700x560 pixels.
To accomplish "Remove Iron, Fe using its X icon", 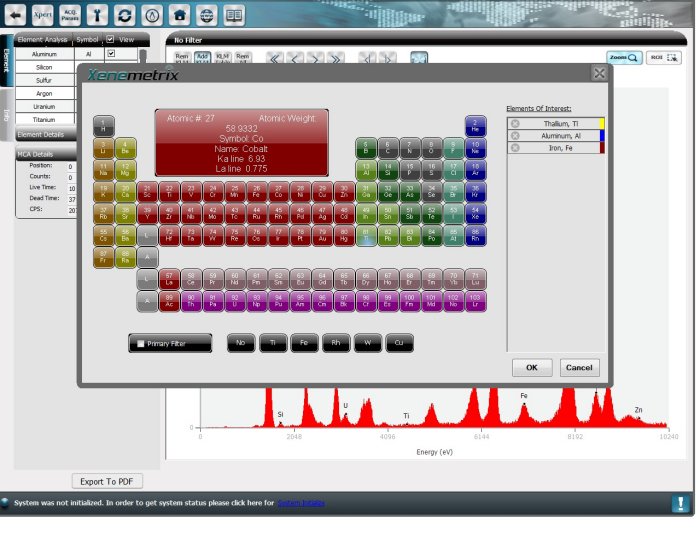I will [x=515, y=148].
